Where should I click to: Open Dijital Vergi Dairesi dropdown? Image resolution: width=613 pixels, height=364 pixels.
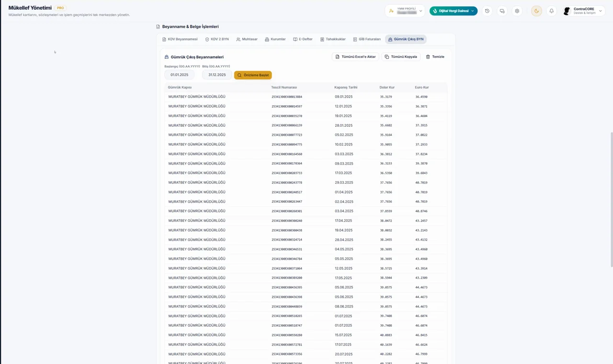[x=454, y=11]
